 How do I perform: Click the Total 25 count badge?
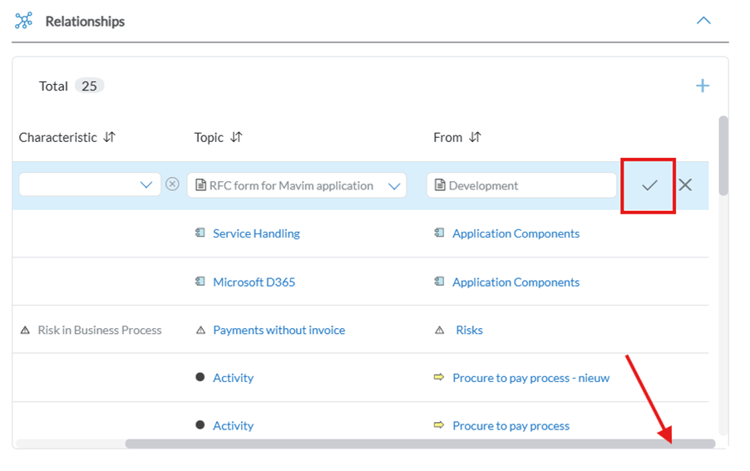click(89, 86)
